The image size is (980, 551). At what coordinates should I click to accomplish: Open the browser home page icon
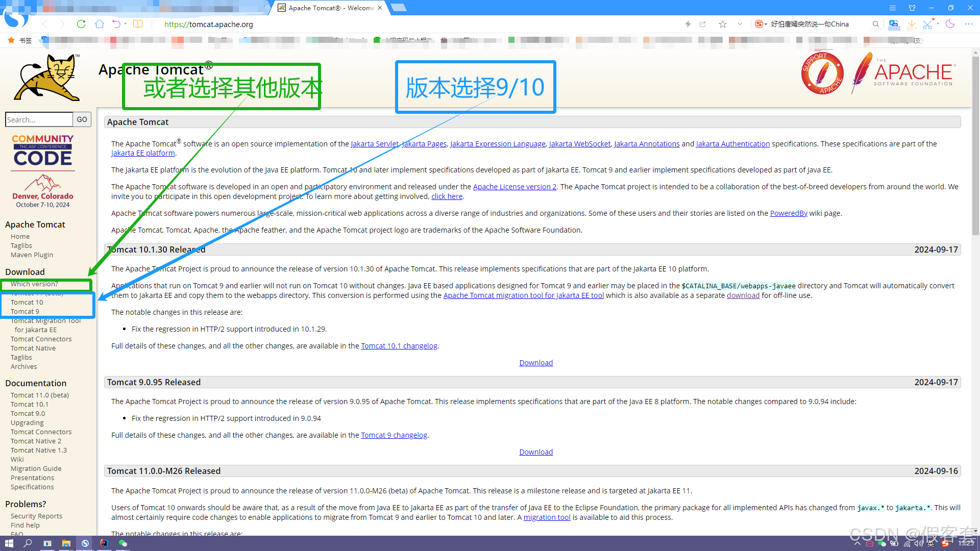tap(100, 24)
